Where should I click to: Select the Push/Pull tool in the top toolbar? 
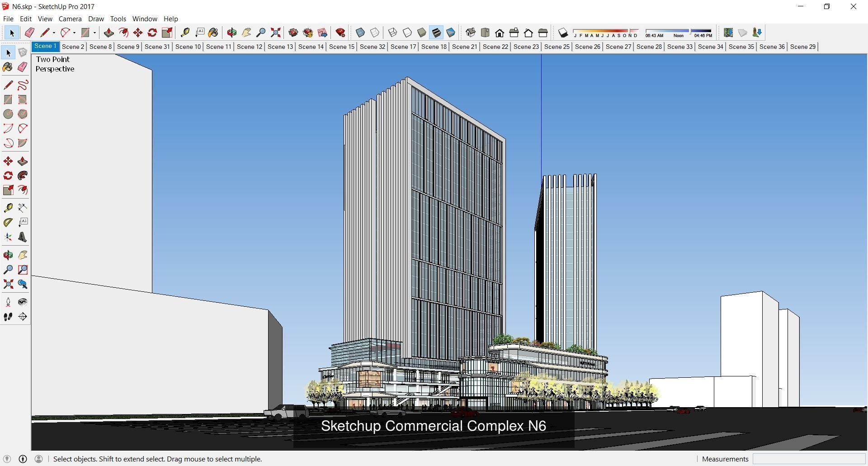[109, 33]
